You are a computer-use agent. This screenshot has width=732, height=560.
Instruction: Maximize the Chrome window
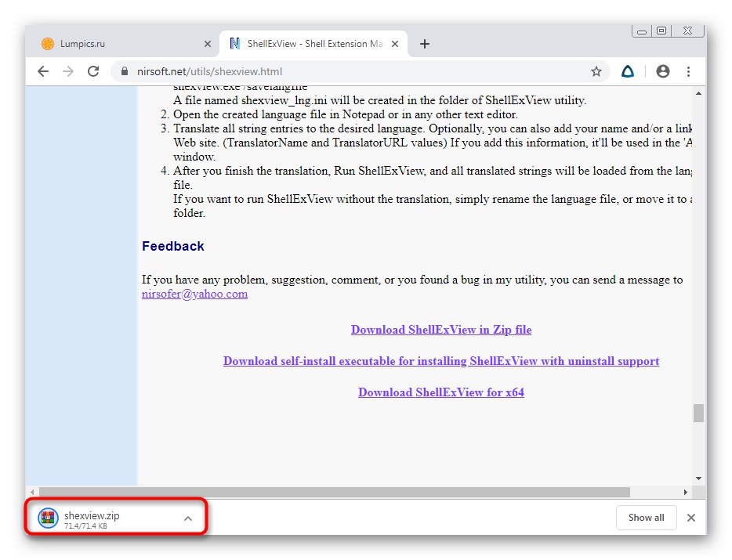coord(661,31)
